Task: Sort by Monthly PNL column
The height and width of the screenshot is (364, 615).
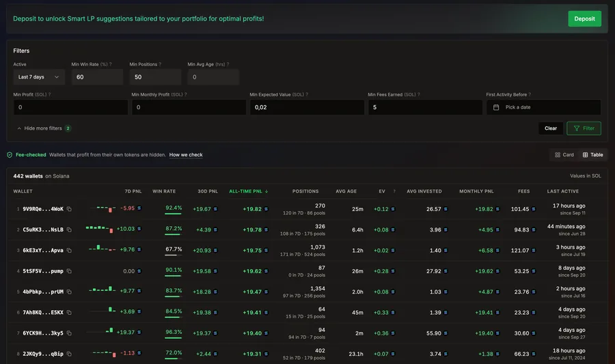Action: pyautogui.click(x=476, y=191)
